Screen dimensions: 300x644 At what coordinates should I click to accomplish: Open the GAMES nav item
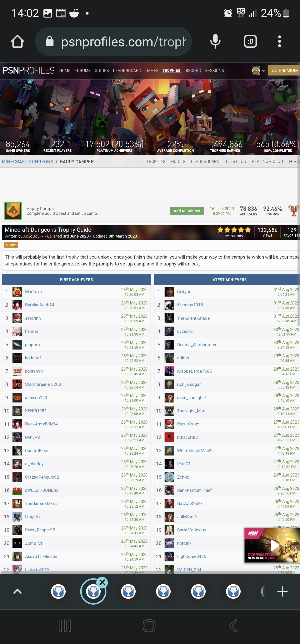152,70
